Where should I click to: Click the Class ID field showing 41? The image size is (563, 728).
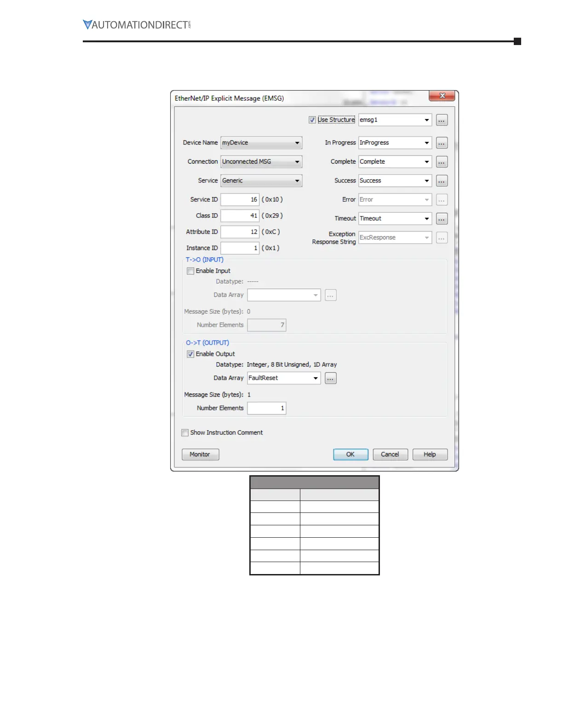[x=240, y=216]
